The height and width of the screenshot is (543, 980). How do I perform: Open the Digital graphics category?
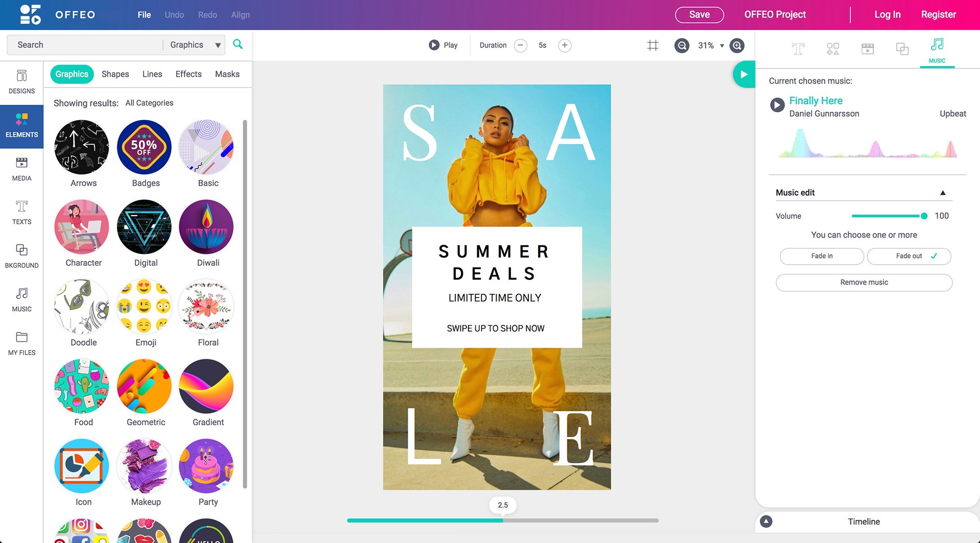[145, 233]
